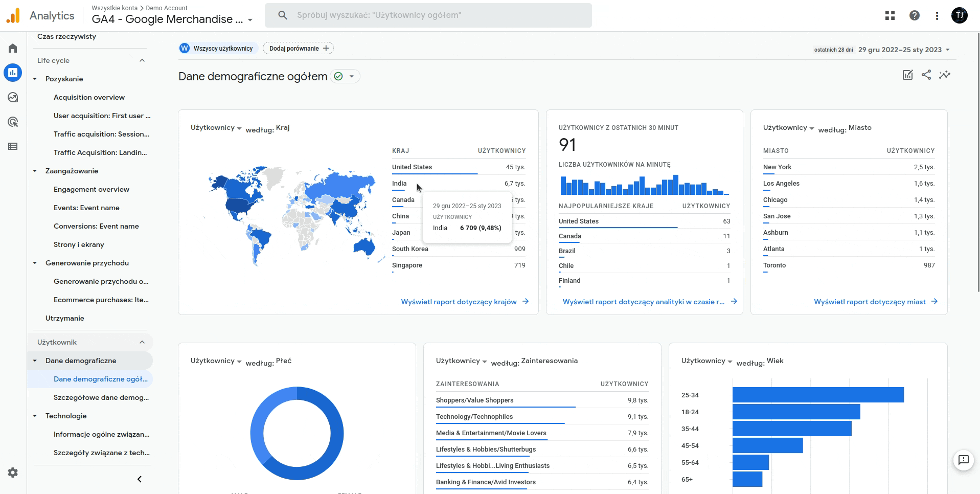Collapse the Zaangażowanie group

click(x=35, y=171)
